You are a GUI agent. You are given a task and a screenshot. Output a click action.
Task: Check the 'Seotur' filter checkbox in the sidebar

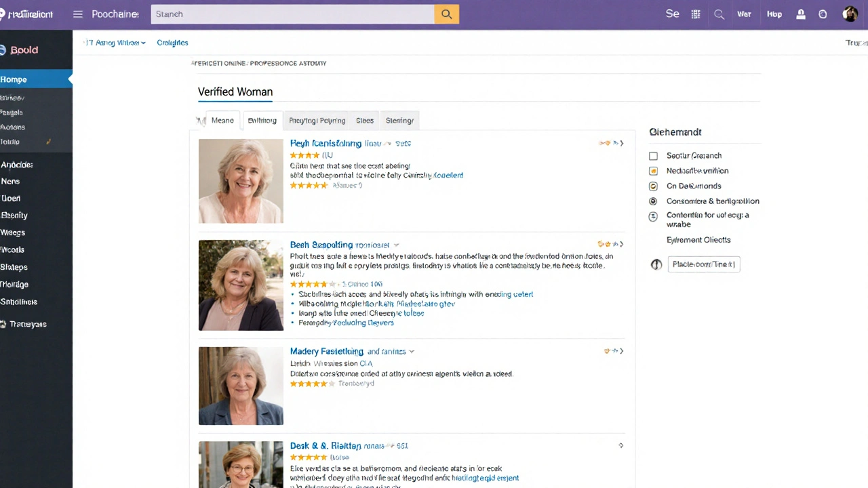653,155
